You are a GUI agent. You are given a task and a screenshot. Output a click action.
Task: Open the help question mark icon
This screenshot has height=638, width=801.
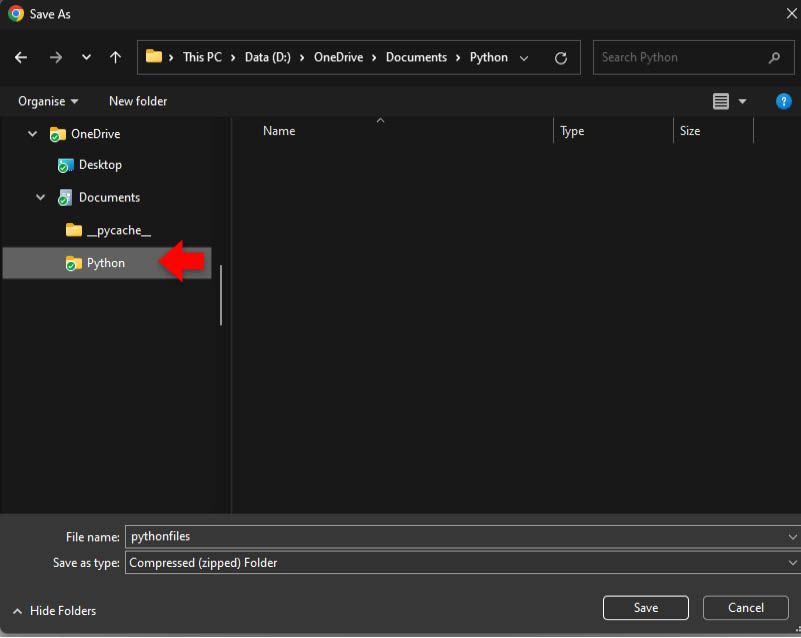pos(783,101)
